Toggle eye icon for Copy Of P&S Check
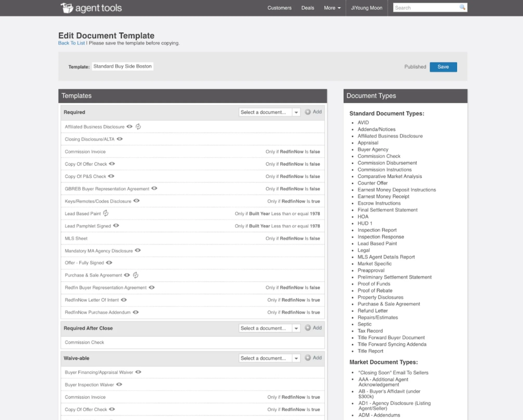The image size is (523, 420). [111, 176]
